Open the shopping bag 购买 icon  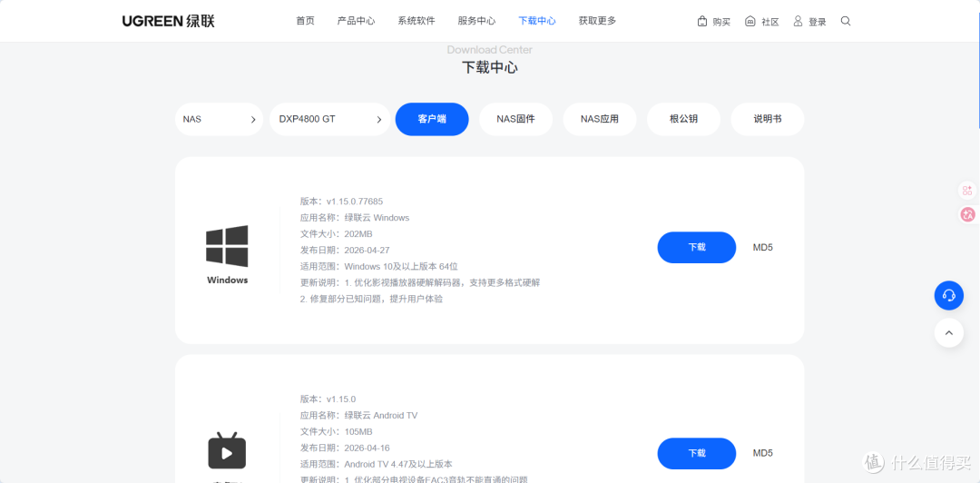point(701,21)
